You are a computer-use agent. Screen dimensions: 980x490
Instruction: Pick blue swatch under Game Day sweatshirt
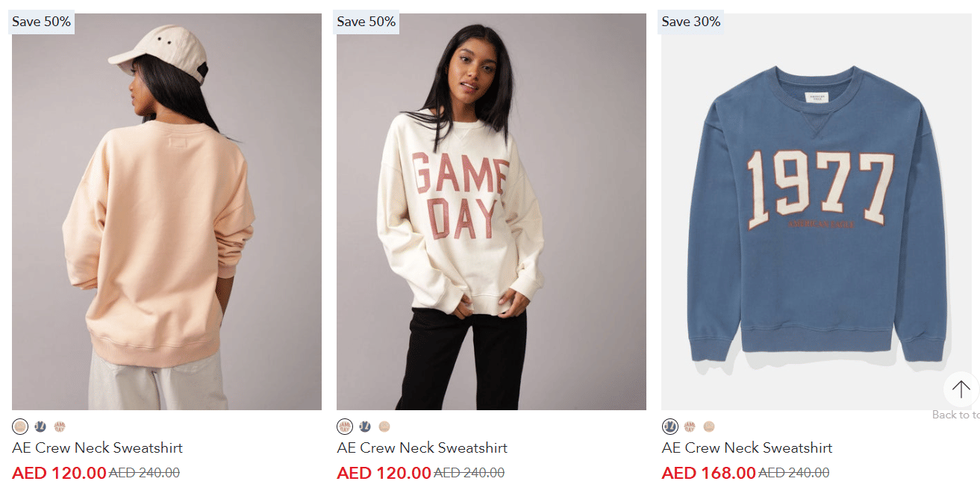[x=365, y=427]
